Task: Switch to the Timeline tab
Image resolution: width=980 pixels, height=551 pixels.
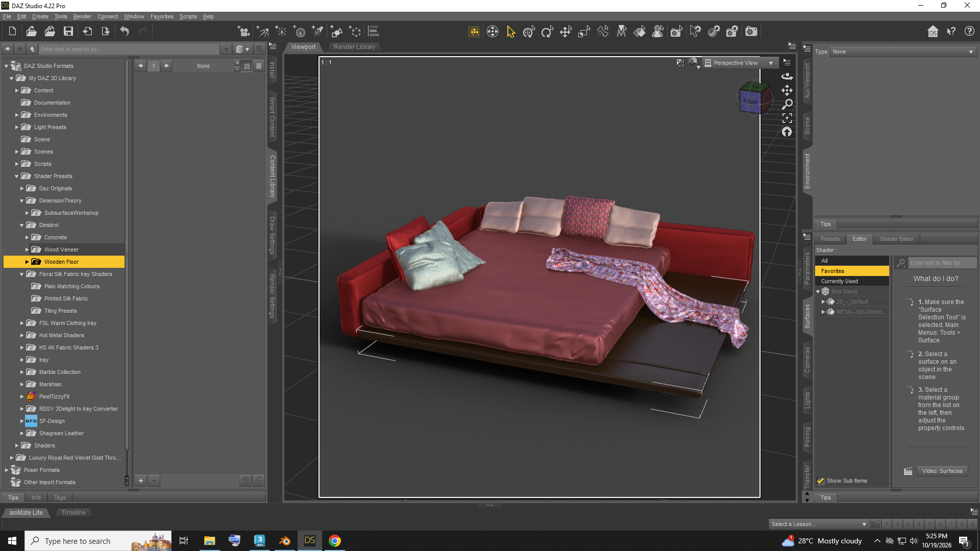Action: (73, 512)
